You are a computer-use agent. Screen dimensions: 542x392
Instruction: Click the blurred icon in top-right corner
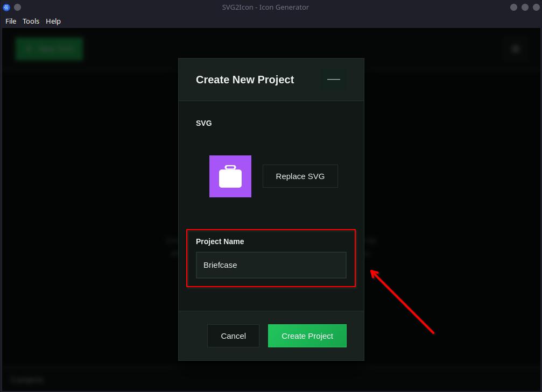pos(515,49)
